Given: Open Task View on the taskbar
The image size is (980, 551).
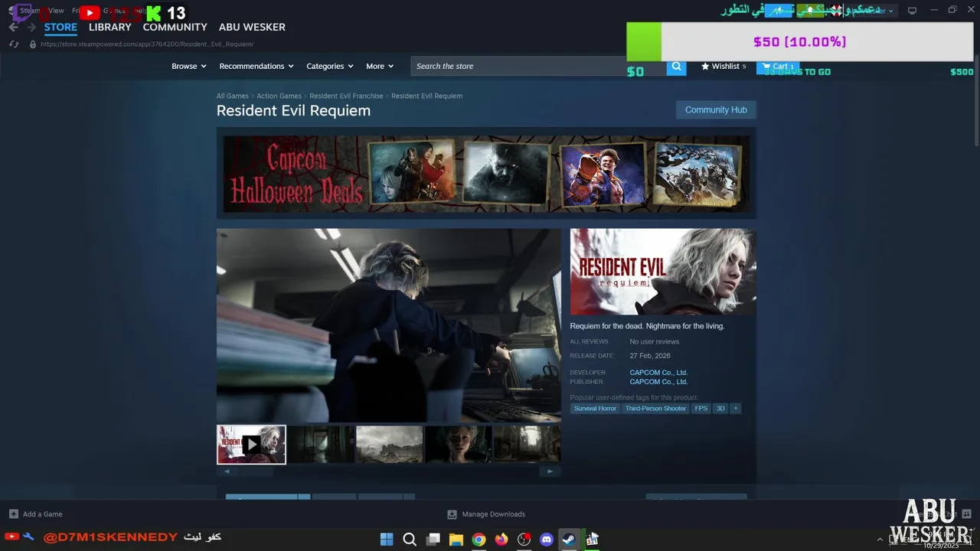Looking at the screenshot, I should click(433, 540).
